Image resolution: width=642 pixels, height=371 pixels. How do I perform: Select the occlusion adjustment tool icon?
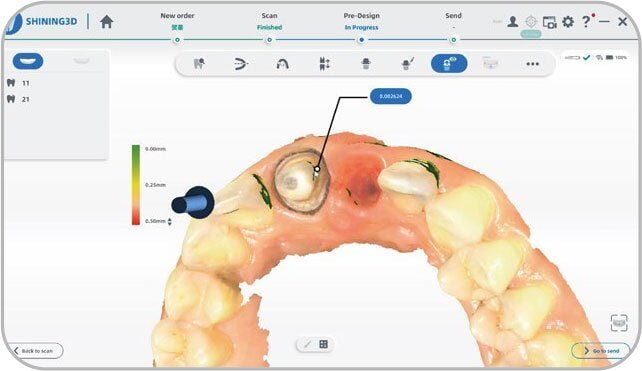(x=325, y=64)
